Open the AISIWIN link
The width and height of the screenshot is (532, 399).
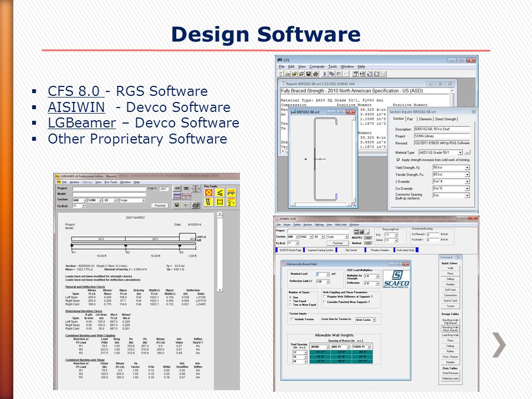click(x=76, y=107)
